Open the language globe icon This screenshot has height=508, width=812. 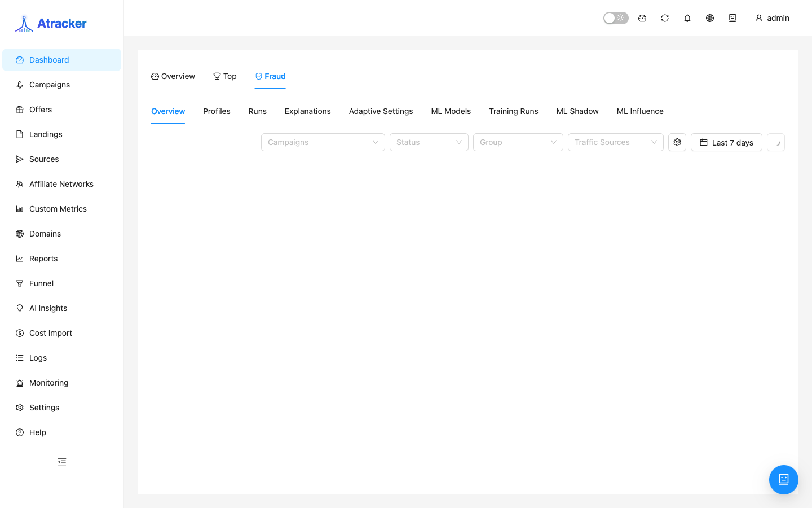coord(710,18)
